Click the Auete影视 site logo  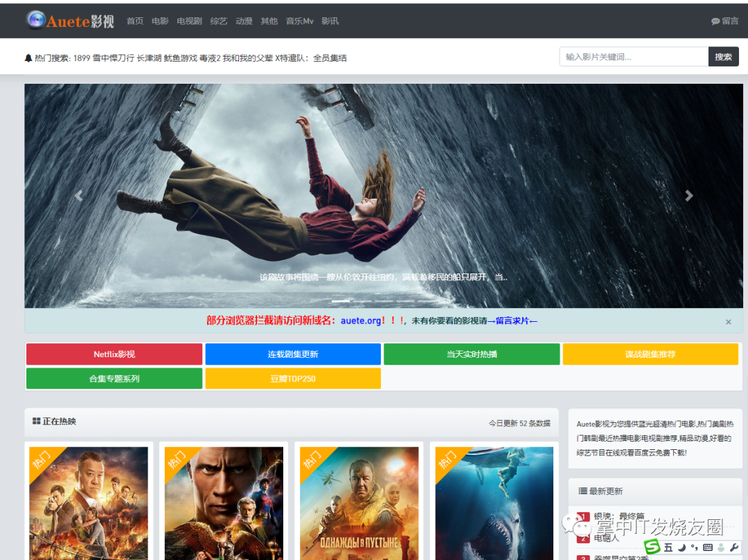(x=70, y=21)
